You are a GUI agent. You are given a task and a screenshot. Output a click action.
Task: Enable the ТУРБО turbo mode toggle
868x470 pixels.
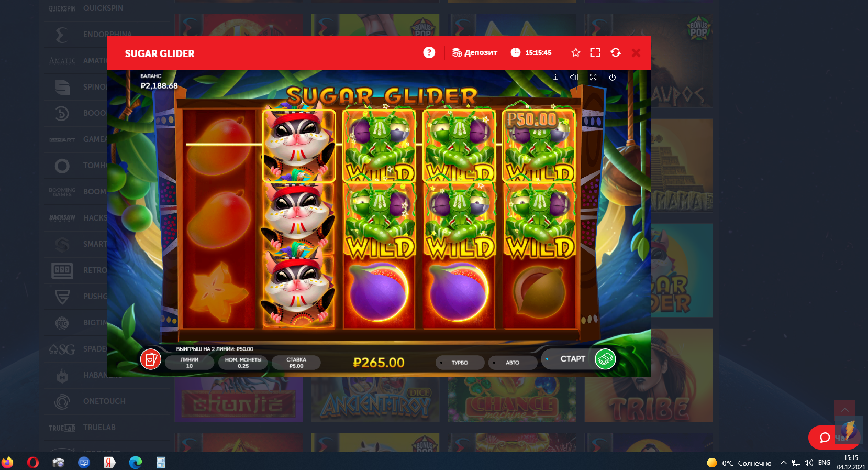tap(460, 363)
